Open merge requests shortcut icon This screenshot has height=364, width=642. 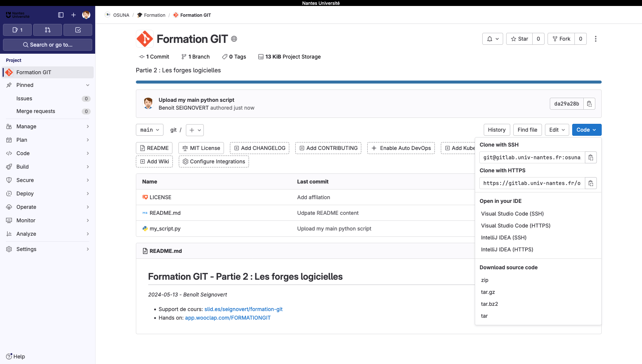click(48, 30)
